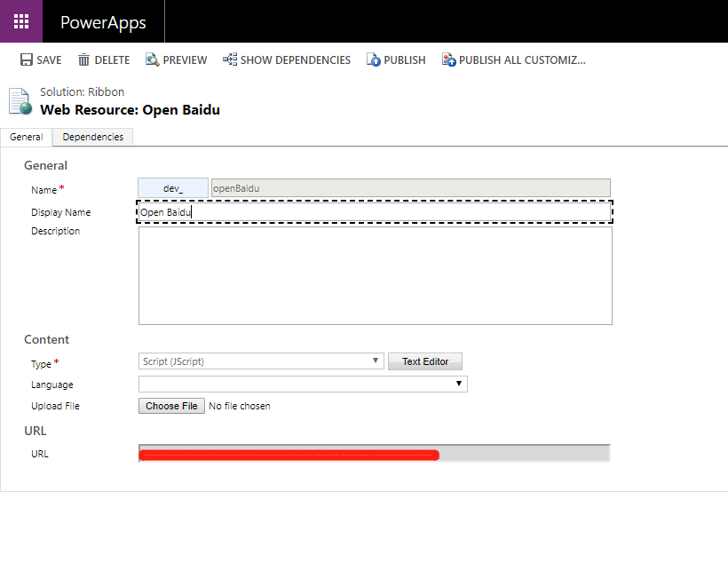Click the Delete trash can icon

click(83, 59)
